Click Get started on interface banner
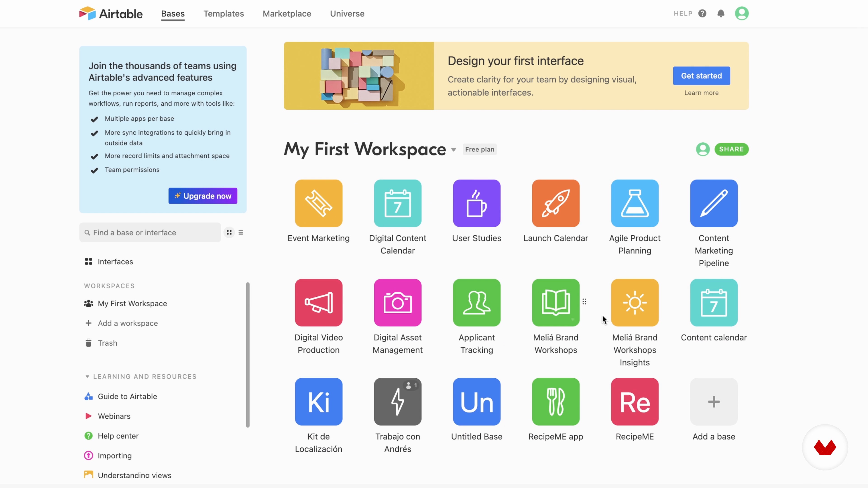The image size is (868, 488). 702,76
